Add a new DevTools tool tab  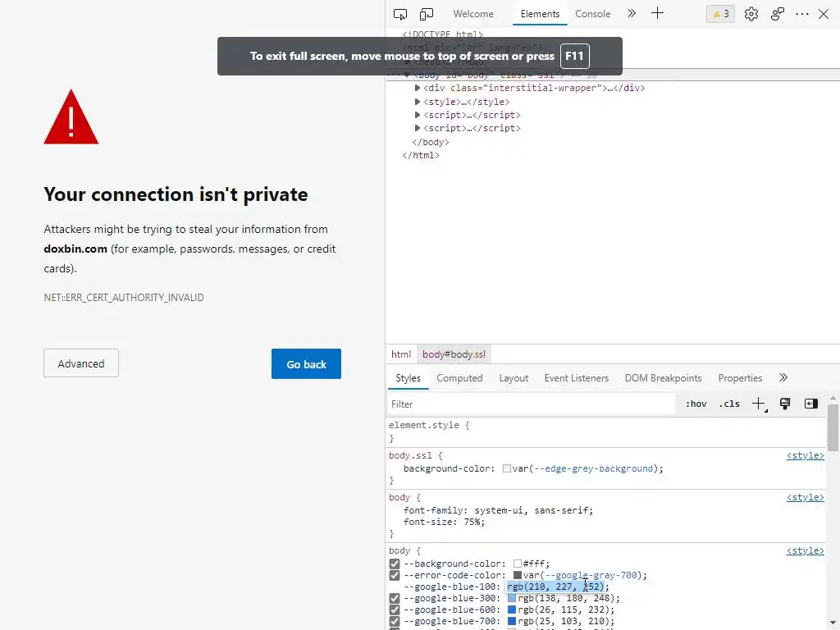(x=657, y=13)
